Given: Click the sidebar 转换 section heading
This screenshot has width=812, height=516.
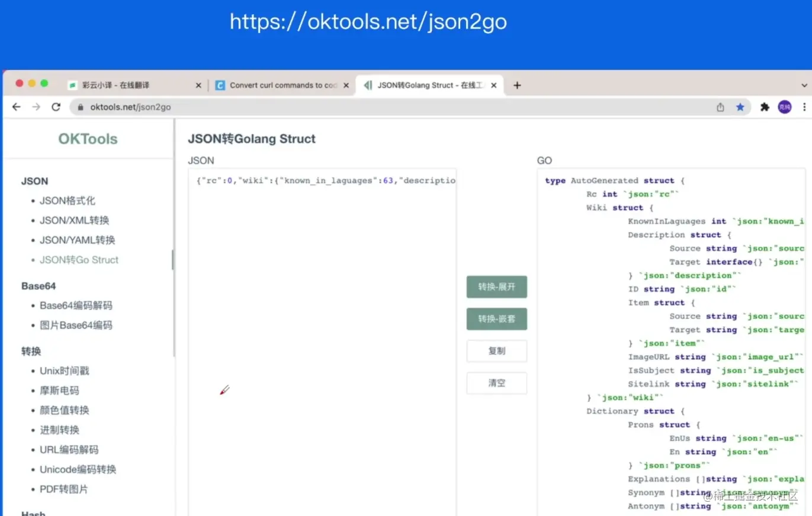Looking at the screenshot, I should (31, 351).
